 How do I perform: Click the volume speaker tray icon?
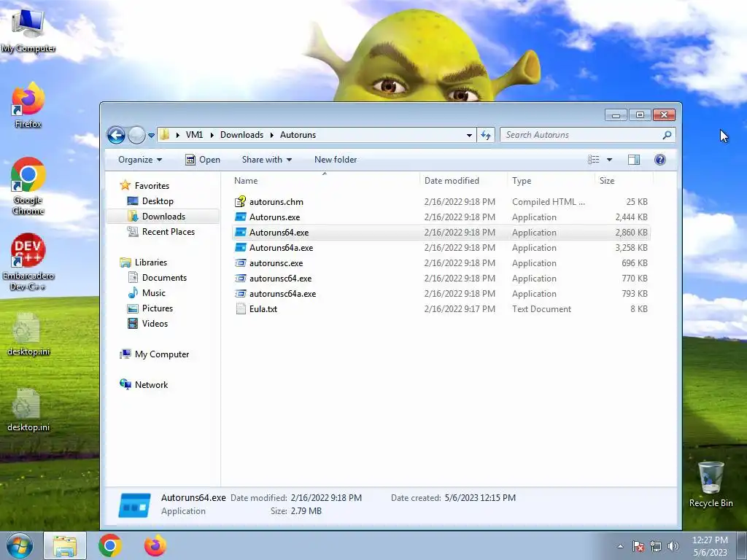[x=673, y=546]
